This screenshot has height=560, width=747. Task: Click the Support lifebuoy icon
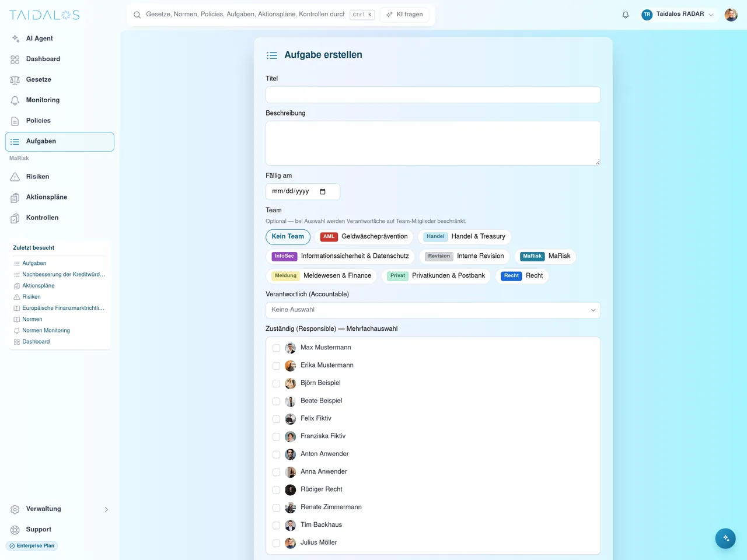coord(15,530)
